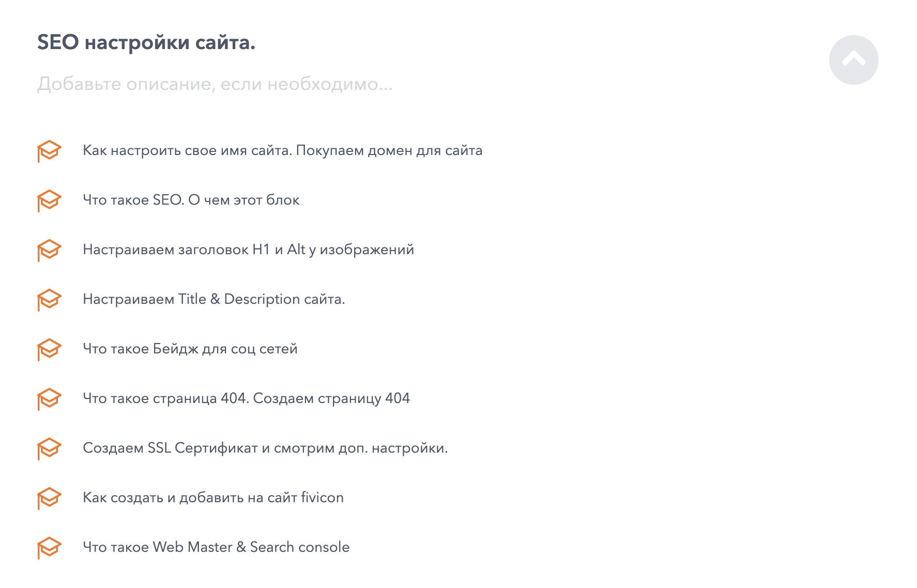Open lesson 'Что такое страница 404'
The height and width of the screenshot is (588, 917).
[246, 398]
